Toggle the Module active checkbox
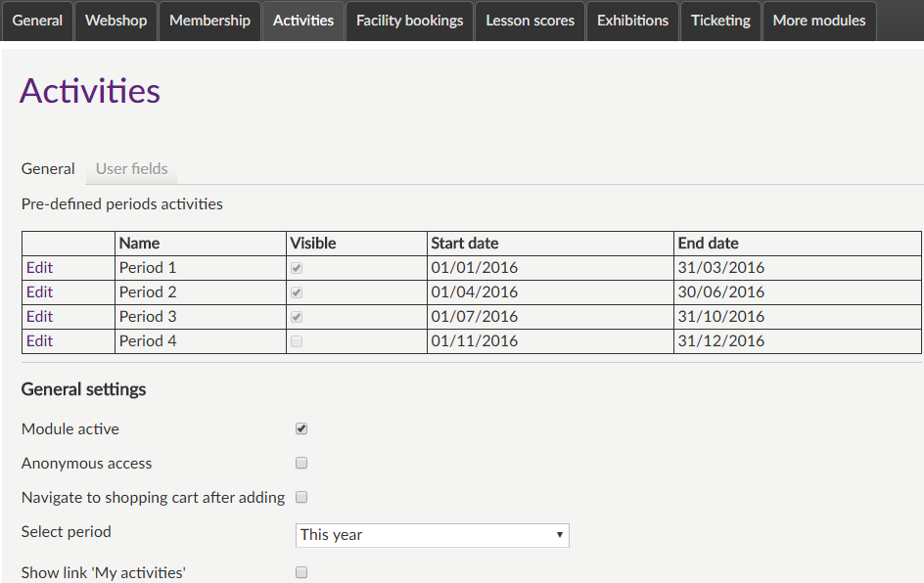The height and width of the screenshot is (583, 924). pyautogui.click(x=301, y=429)
